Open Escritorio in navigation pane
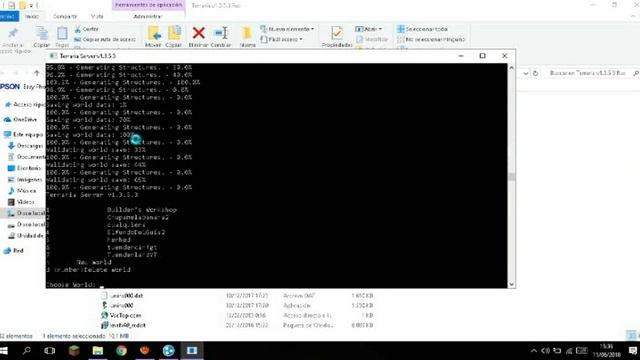 [24, 168]
